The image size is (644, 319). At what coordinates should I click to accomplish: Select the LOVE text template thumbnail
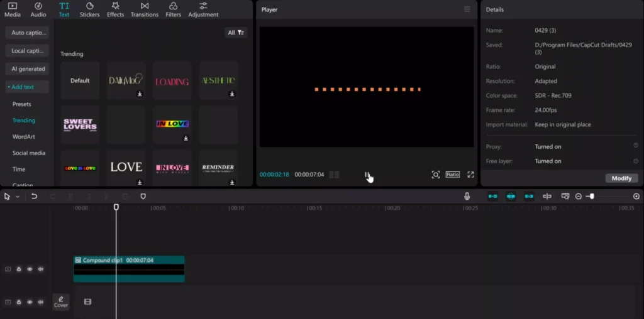pyautogui.click(x=126, y=168)
